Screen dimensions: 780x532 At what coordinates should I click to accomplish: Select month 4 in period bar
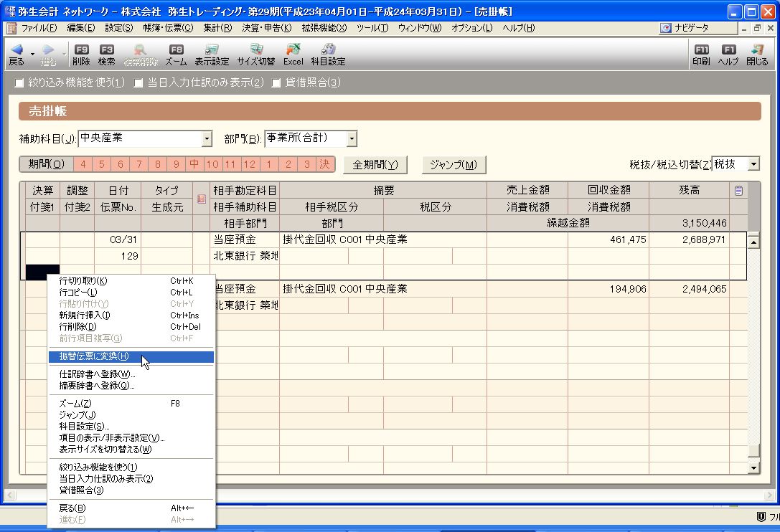click(83, 164)
